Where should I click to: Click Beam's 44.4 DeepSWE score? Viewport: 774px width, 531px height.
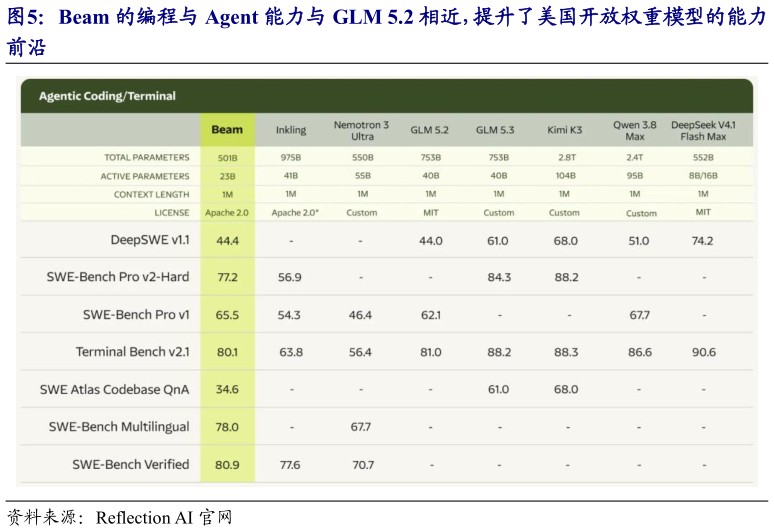coord(228,241)
